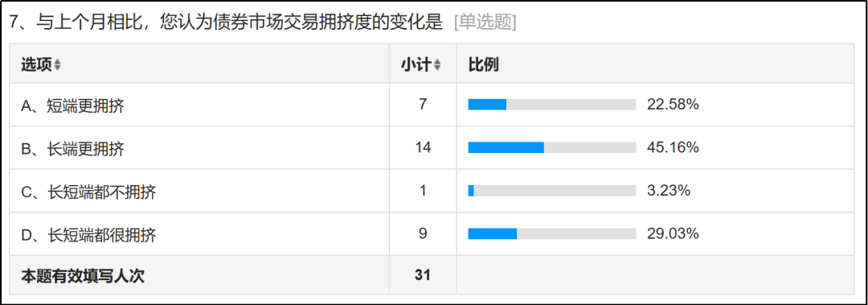This screenshot has height=305, width=868.
Task: Click the total 31 cell
Action: (423, 275)
